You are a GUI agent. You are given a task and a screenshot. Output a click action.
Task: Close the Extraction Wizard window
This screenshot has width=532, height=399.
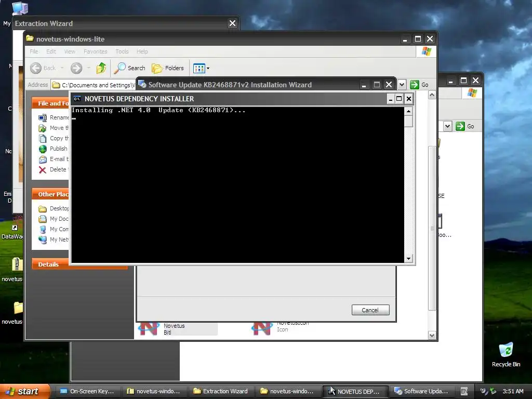[232, 23]
